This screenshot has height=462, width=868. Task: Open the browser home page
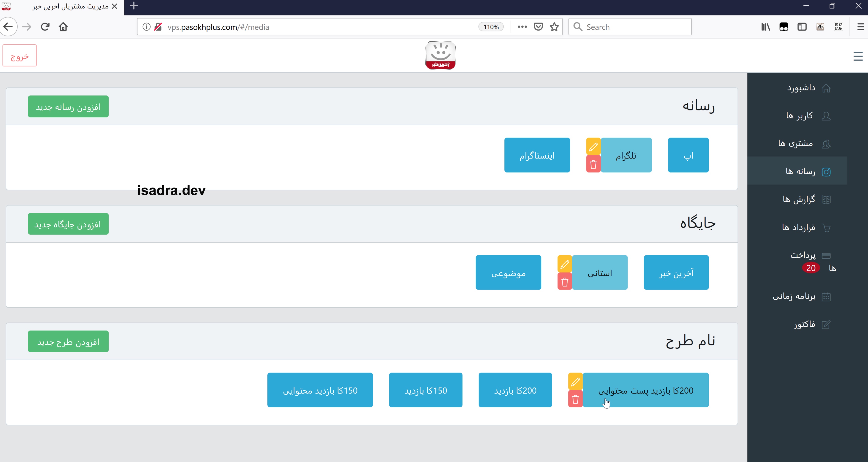click(63, 27)
